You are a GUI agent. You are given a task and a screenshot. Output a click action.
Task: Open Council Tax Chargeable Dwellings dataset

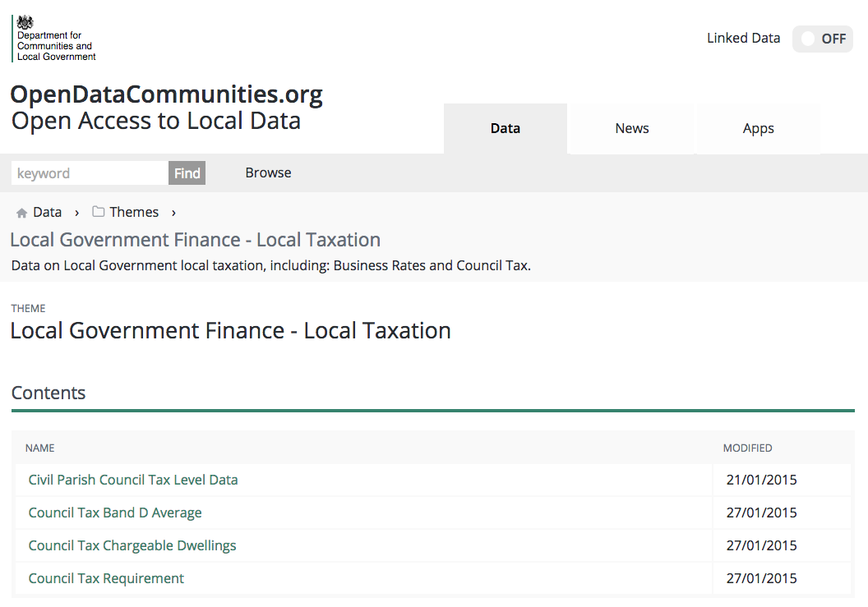[x=132, y=545]
